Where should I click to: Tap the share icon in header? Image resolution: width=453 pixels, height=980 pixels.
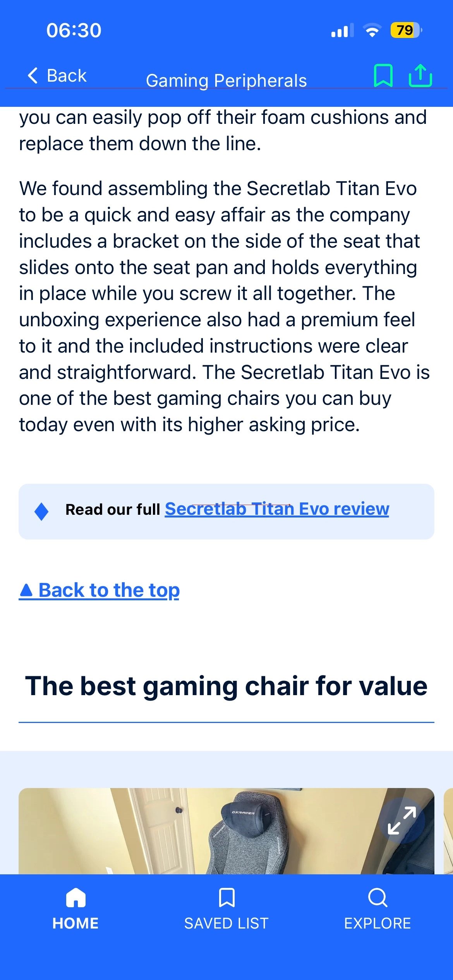tap(420, 75)
